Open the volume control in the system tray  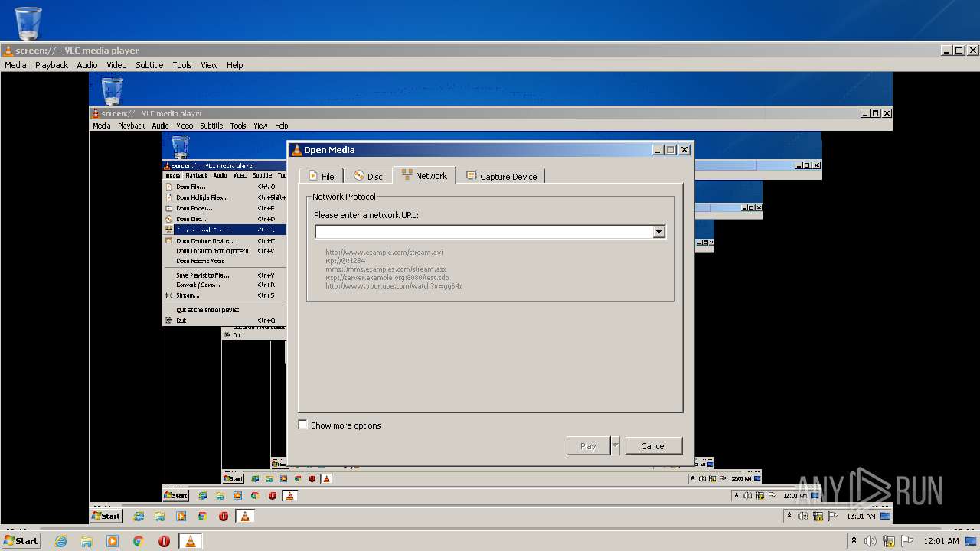[x=871, y=541]
